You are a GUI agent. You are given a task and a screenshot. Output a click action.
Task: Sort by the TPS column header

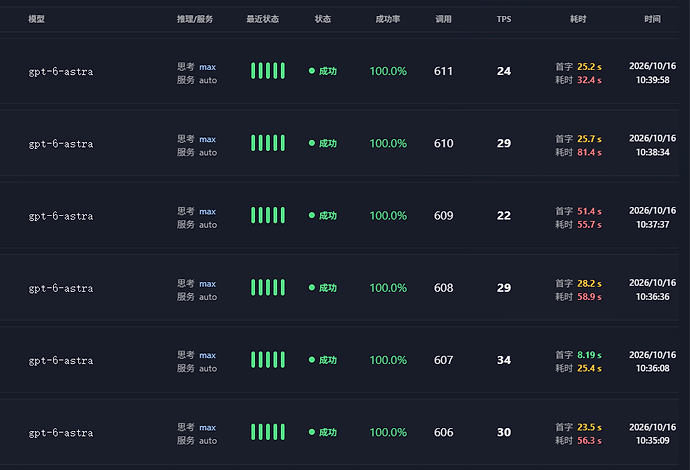pyautogui.click(x=504, y=19)
